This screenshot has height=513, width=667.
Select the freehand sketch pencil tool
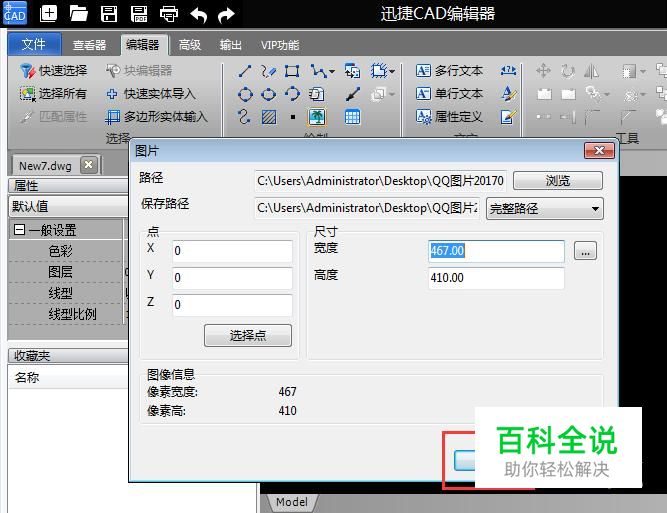tap(268, 71)
